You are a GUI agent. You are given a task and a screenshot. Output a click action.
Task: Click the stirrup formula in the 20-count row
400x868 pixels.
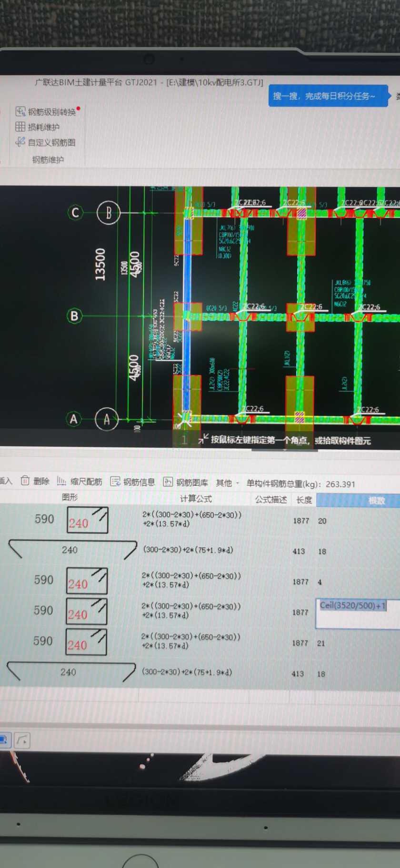192,519
